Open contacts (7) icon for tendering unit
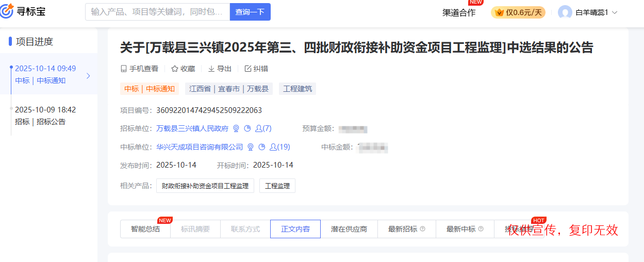This screenshot has width=644, height=262. click(x=259, y=128)
